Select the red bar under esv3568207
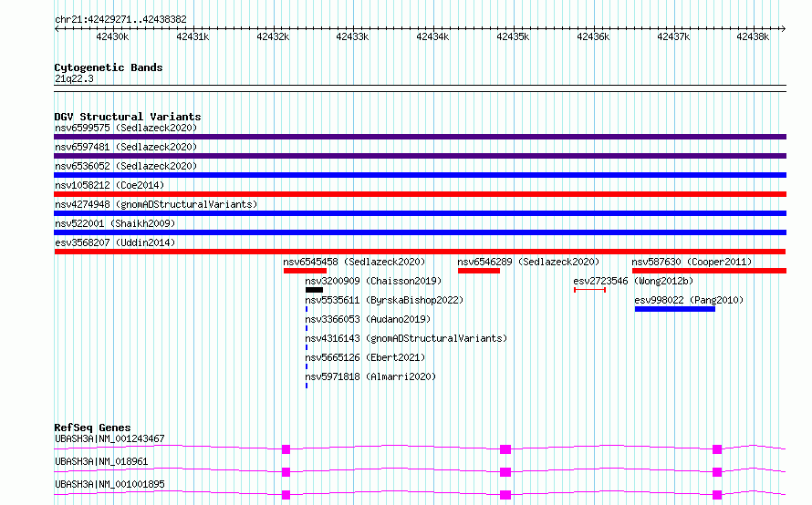Viewport: 812px width, 505px height. coord(420,252)
